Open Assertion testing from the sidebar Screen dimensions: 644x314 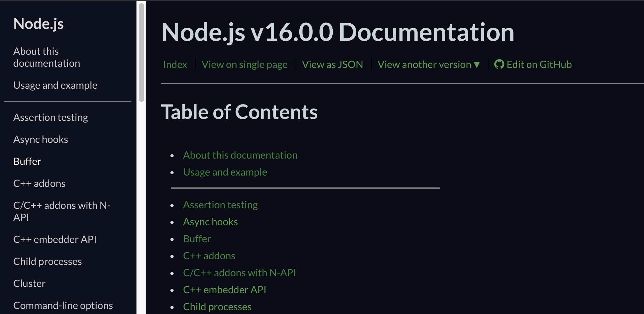pyautogui.click(x=51, y=117)
